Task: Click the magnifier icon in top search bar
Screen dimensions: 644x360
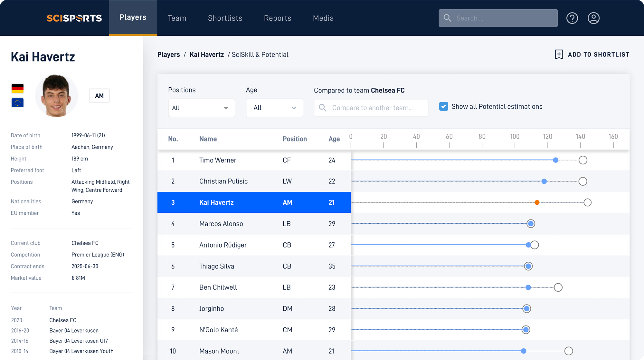Action: (x=447, y=18)
